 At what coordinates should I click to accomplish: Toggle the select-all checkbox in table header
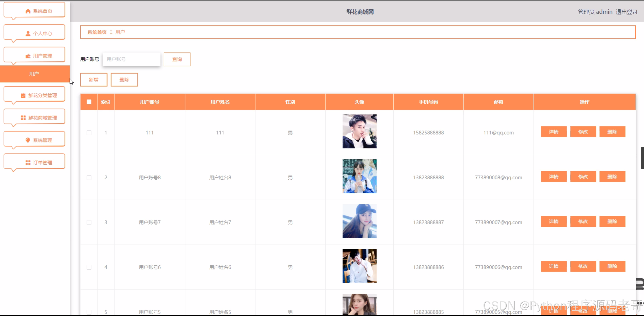point(89,102)
